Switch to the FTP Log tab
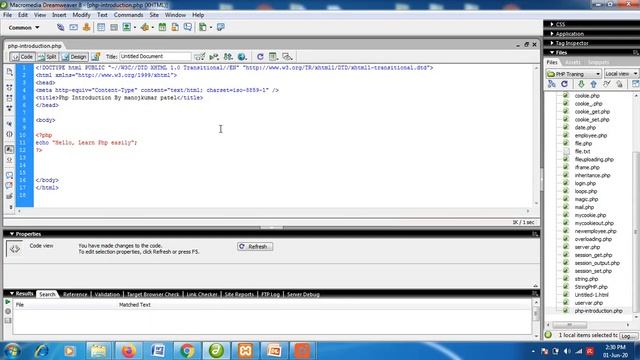The image size is (640, 360). pos(270,294)
